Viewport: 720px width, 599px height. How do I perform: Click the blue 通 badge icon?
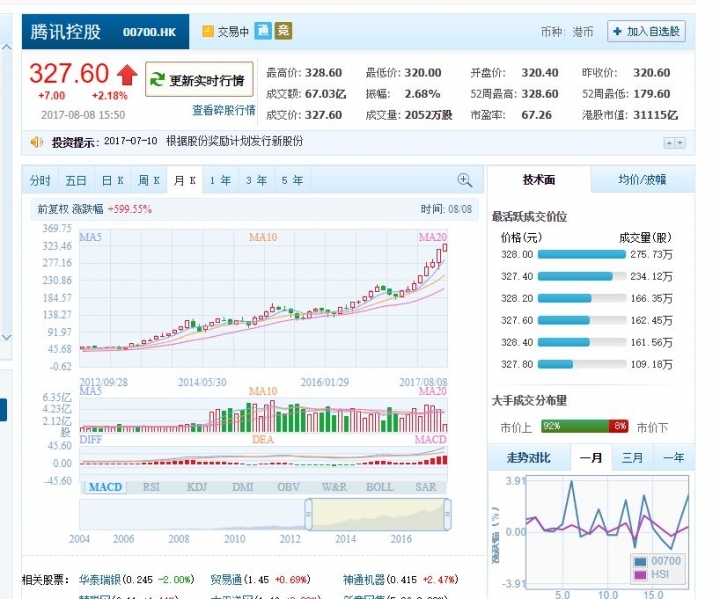point(263,31)
